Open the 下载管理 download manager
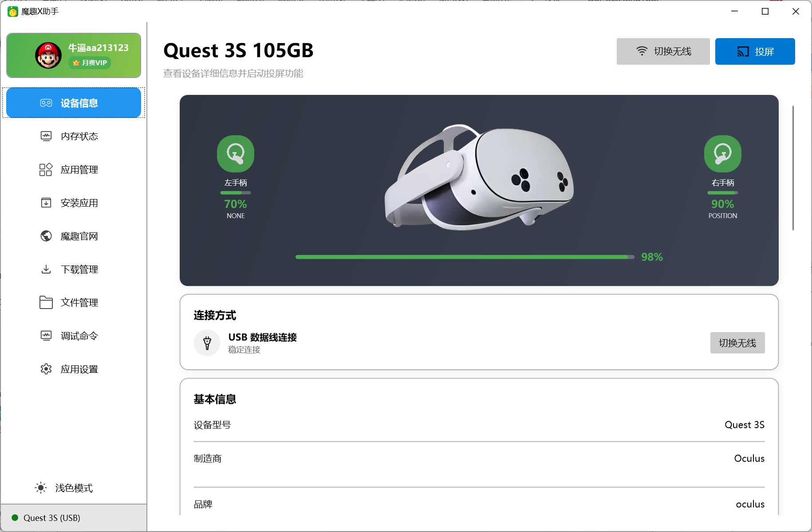The image size is (812, 532). 73,269
